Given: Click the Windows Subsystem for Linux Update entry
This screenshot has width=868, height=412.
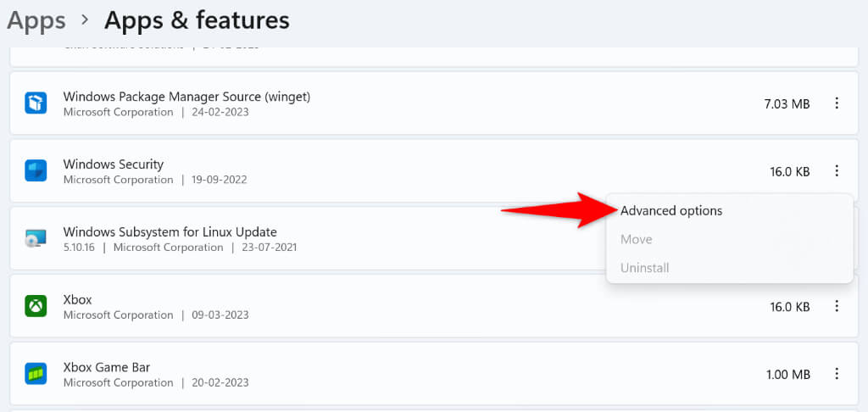Looking at the screenshot, I should (x=170, y=231).
